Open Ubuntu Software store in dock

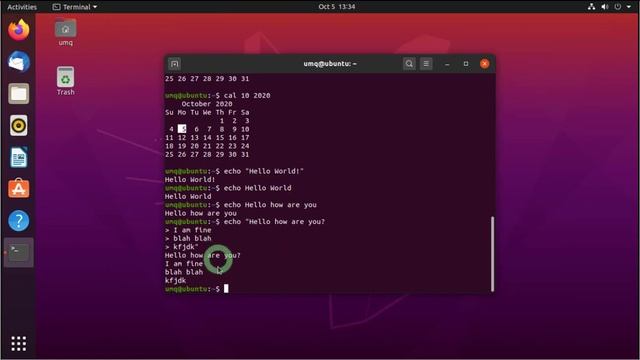point(19,189)
